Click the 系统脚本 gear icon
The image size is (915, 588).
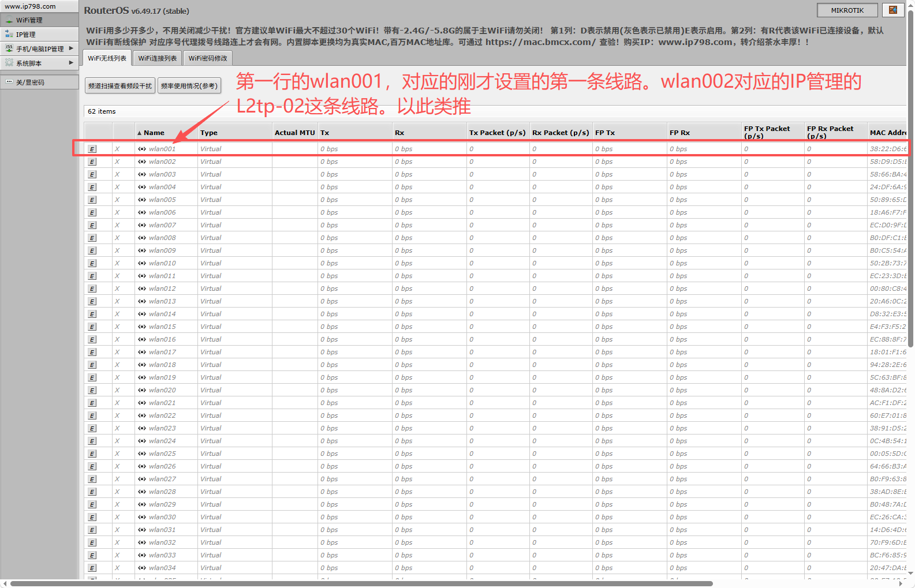(x=9, y=63)
